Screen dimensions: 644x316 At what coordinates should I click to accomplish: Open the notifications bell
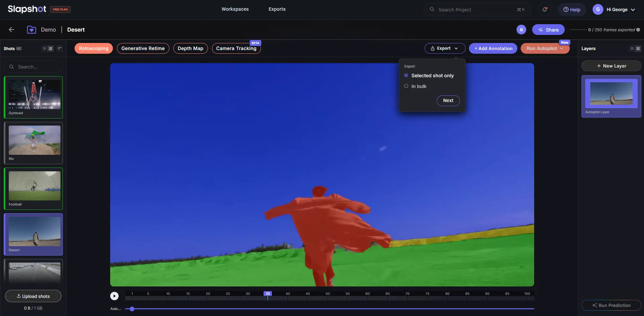(545, 9)
